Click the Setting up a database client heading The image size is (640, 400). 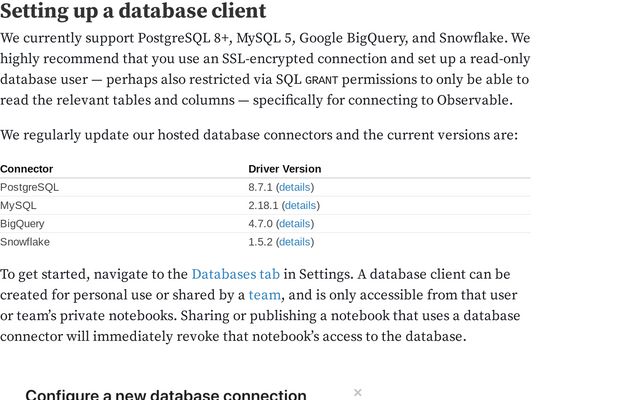pyautogui.click(x=133, y=12)
